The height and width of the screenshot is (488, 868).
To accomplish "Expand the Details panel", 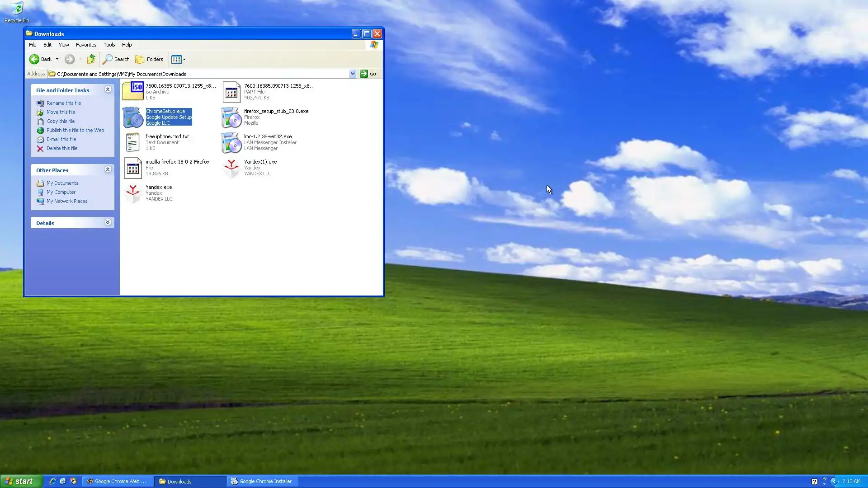I will pos(108,222).
